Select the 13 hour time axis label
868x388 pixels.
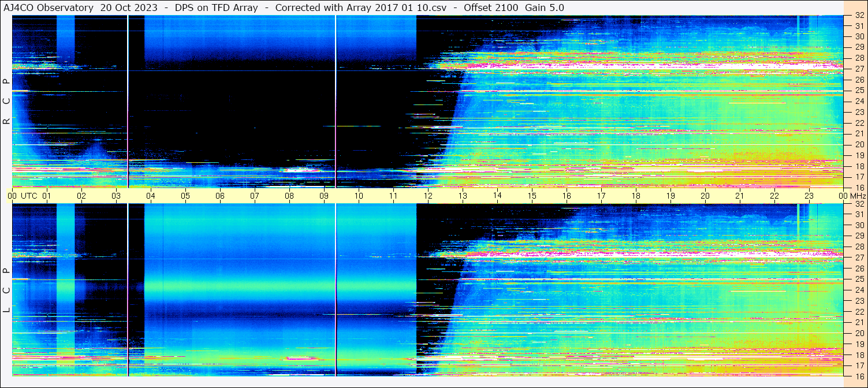pos(463,196)
